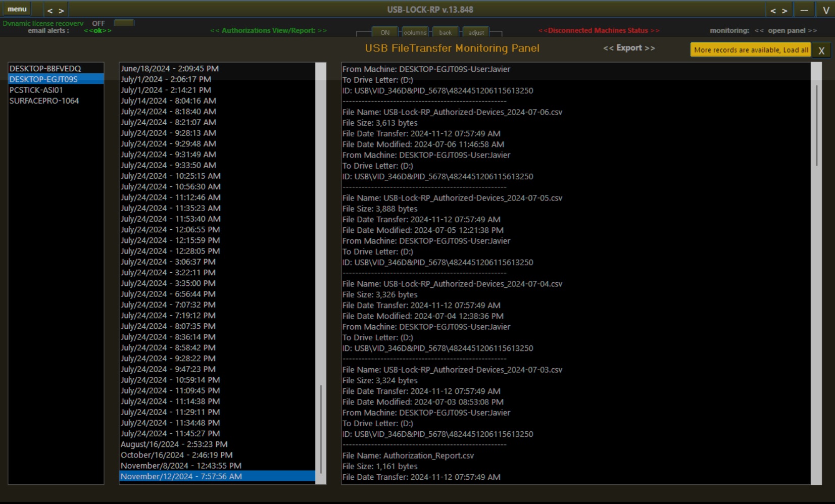The height and width of the screenshot is (504, 835).
Task: Toggle the Dynamic license recovery switch
Action: pyautogui.click(x=124, y=23)
